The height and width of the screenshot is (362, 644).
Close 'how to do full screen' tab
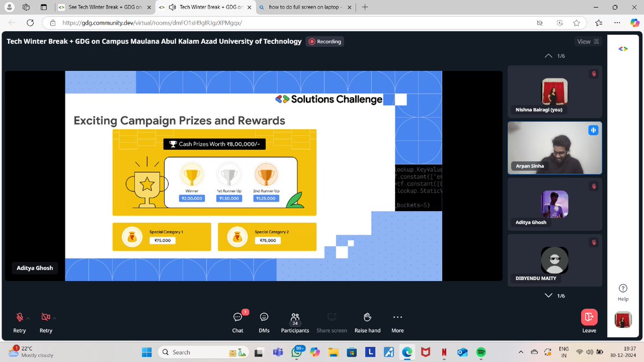point(349,8)
